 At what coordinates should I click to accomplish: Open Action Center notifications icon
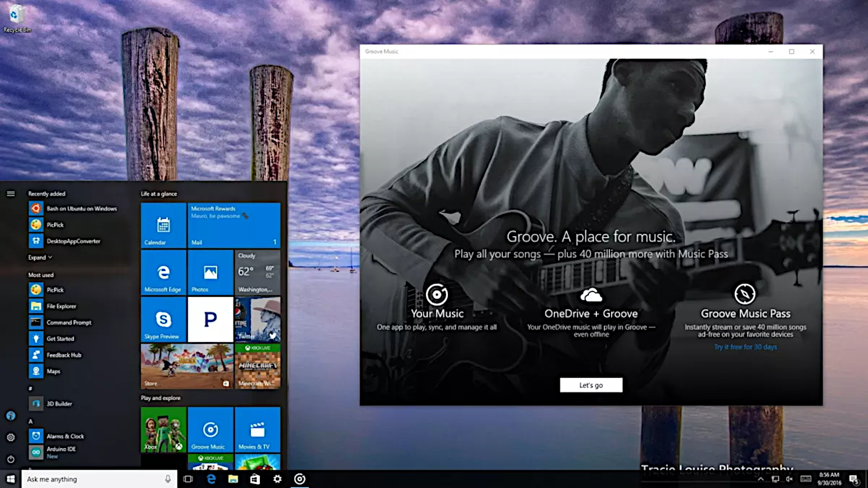point(854,479)
